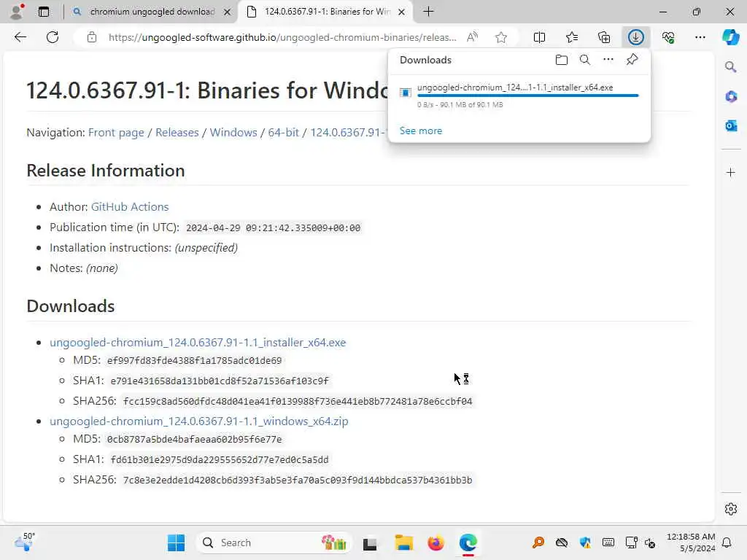
Task: Follow the Front page navigation link
Action: point(116,133)
